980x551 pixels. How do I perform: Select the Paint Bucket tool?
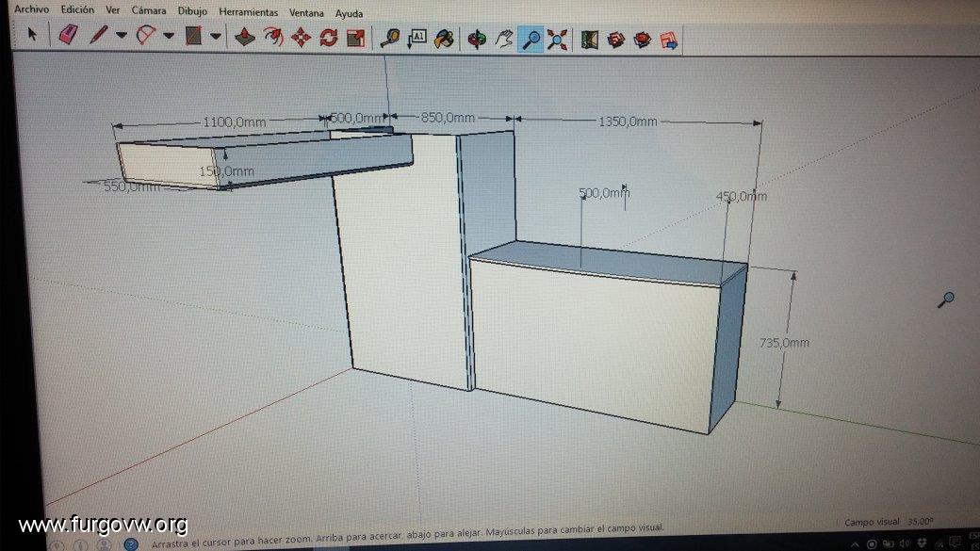[x=445, y=39]
